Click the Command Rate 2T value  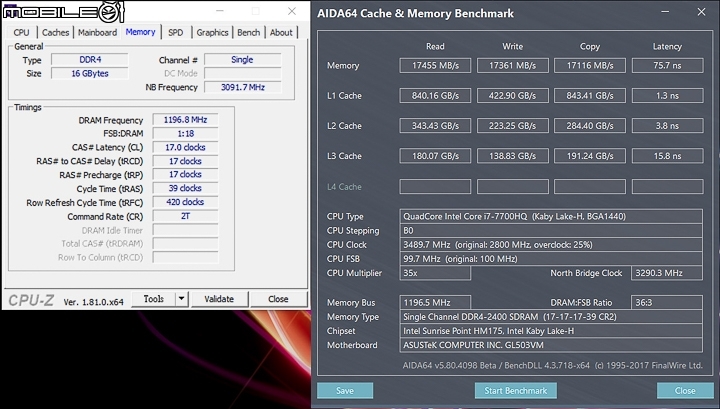point(186,216)
